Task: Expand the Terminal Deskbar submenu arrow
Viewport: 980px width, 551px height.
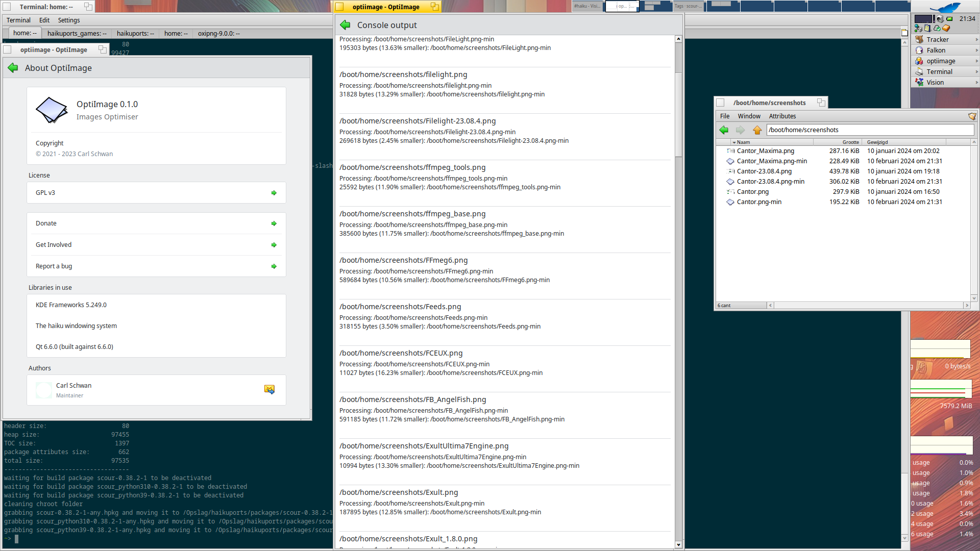Action: tap(976, 71)
